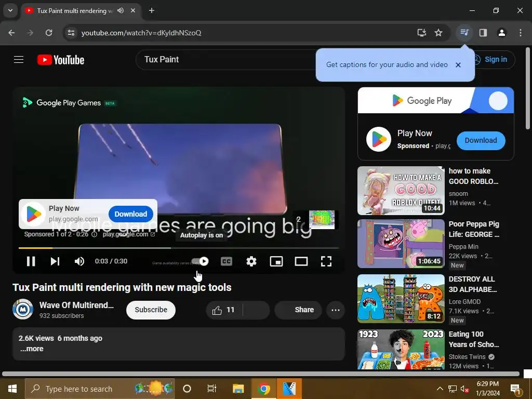Click the horizontal scrollbar at page bottom
Screen dimensions: 532x399
pos(261,374)
